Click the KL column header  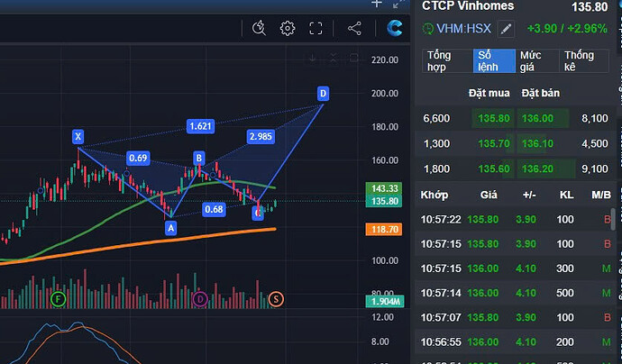pyautogui.click(x=566, y=195)
